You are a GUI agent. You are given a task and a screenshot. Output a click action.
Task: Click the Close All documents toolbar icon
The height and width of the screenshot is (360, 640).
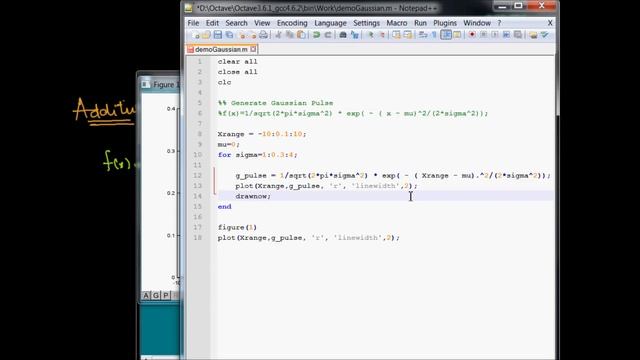[x=253, y=35]
